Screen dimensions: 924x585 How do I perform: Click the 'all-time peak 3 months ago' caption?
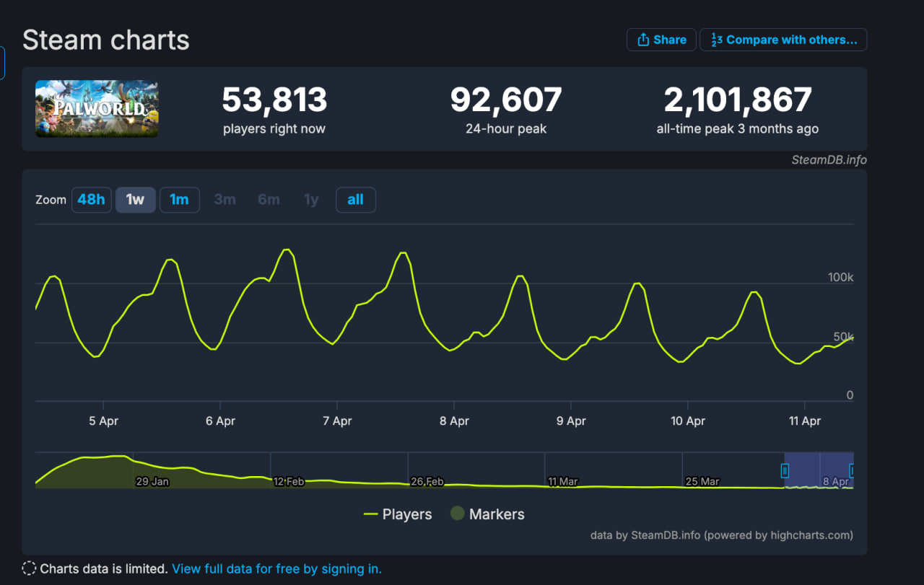click(738, 129)
